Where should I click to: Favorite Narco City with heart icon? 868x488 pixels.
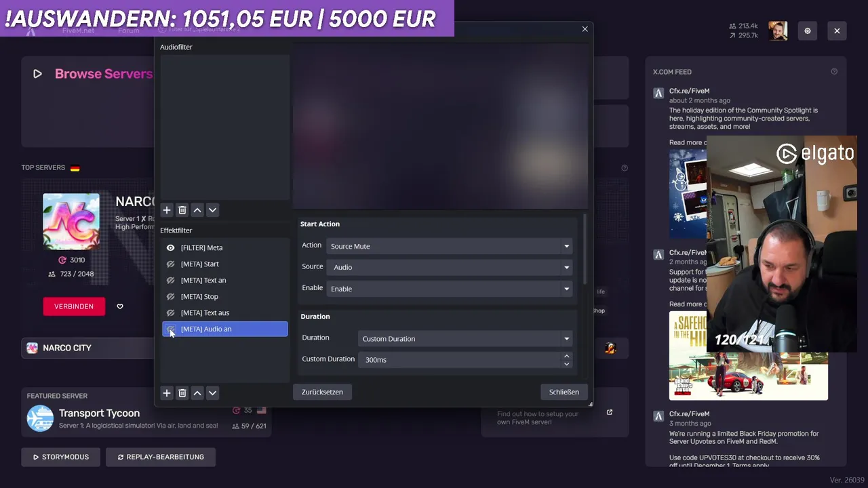tap(120, 306)
